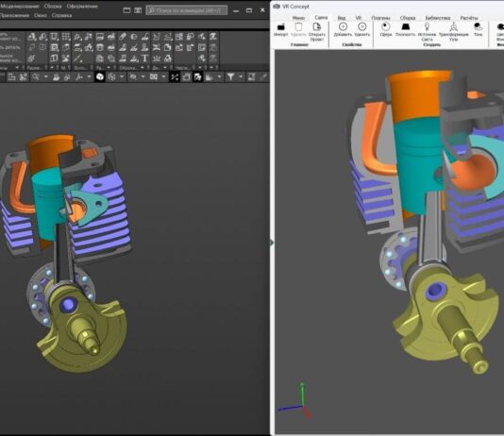Open the Справка menu in KOMPAS
Image resolution: width=504 pixels, height=436 pixels.
61,15
